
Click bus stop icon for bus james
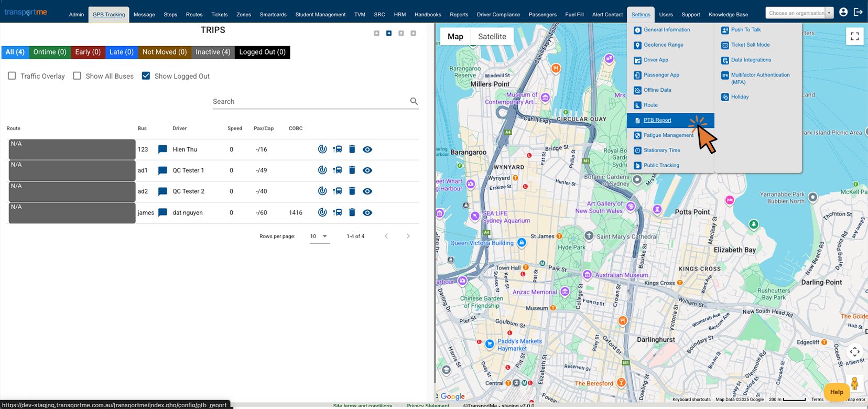[338, 212]
